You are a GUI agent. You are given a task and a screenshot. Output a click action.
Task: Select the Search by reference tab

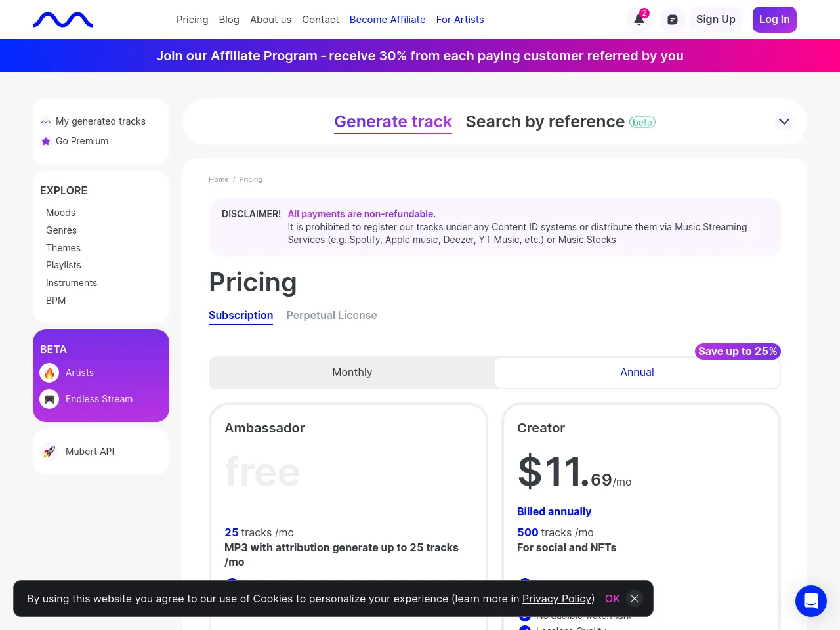click(x=545, y=122)
